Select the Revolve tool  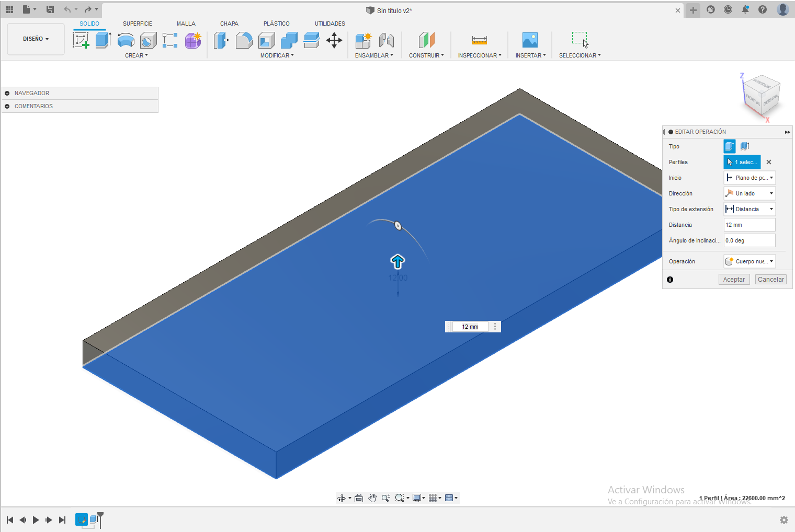[126, 40]
